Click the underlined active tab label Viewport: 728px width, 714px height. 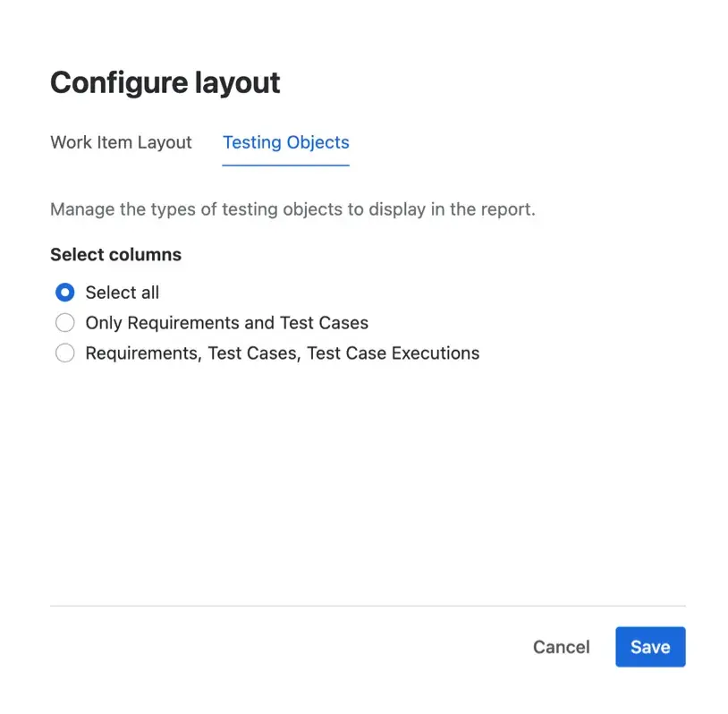285,142
